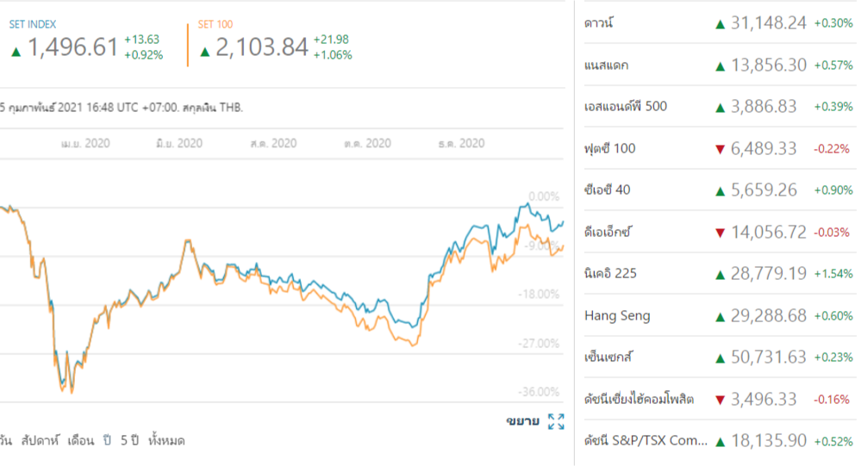The image size is (868, 466).
Task: Open the SET INDEX title link
Action: point(33,24)
